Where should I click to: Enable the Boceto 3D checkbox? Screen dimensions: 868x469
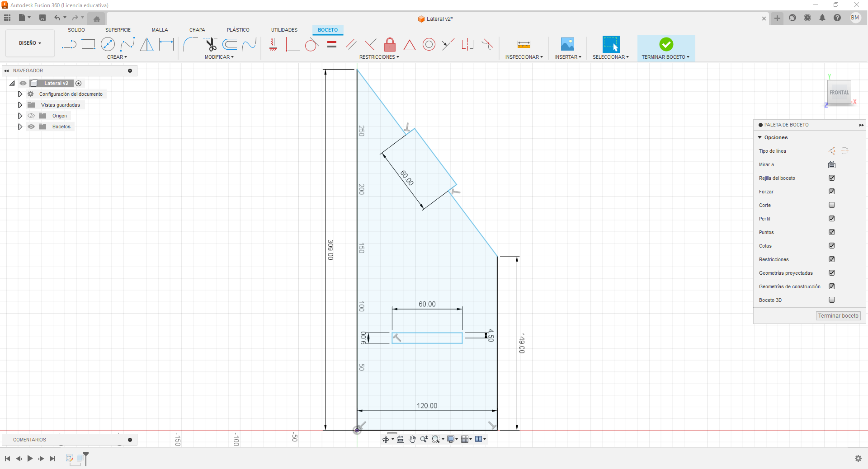coord(832,300)
